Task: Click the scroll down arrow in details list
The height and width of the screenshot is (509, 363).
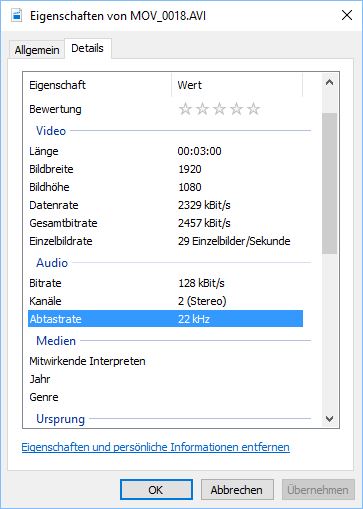Action: tap(330, 419)
